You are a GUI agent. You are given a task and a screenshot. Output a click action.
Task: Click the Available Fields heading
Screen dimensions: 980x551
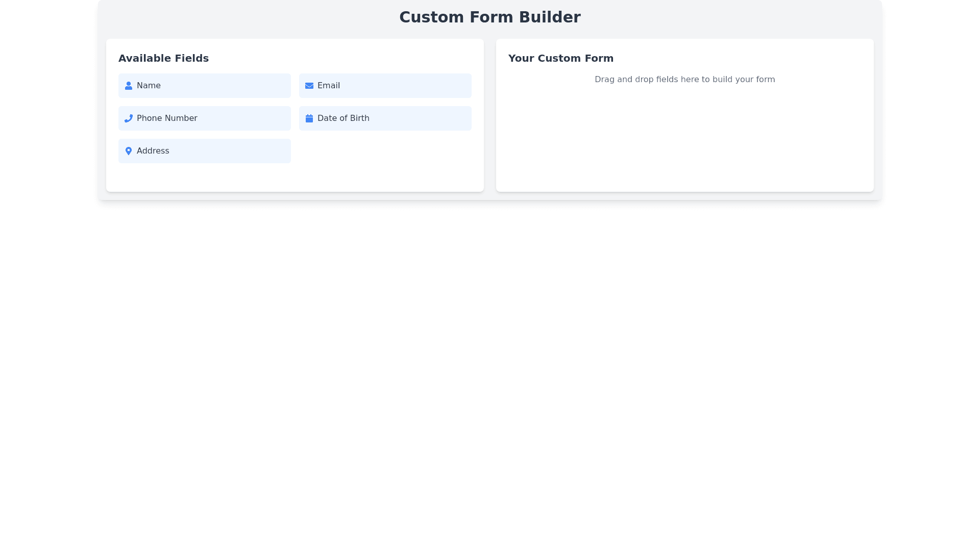tap(163, 58)
